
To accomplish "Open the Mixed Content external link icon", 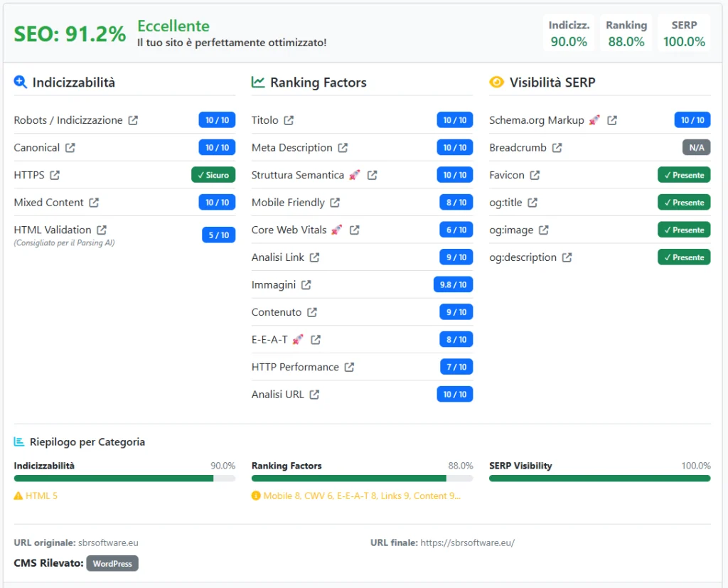I will [x=94, y=203].
